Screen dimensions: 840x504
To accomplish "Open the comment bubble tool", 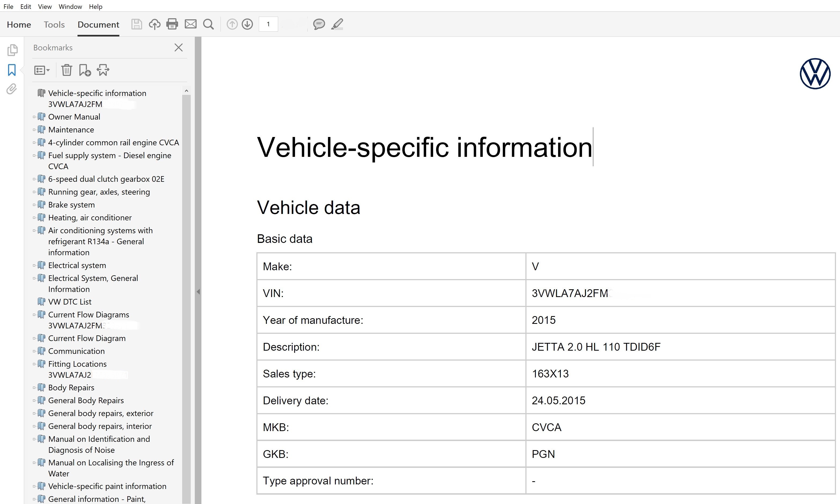I will tap(319, 24).
